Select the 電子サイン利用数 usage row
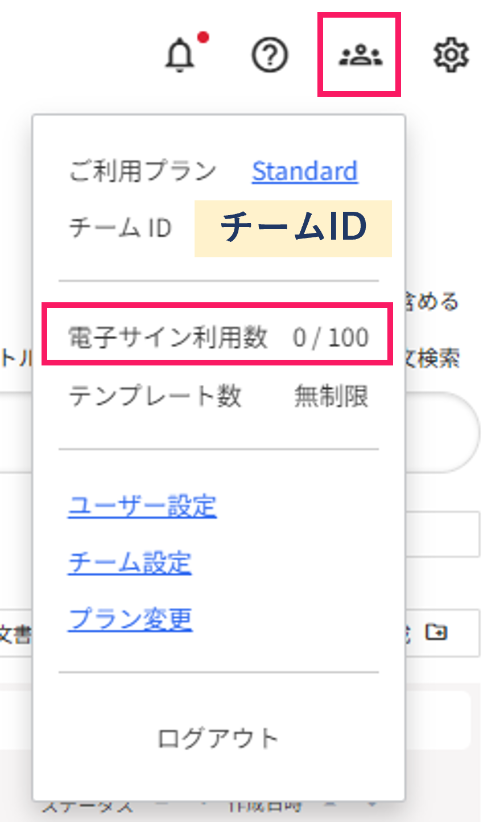This screenshot has height=822, width=504. (x=218, y=338)
